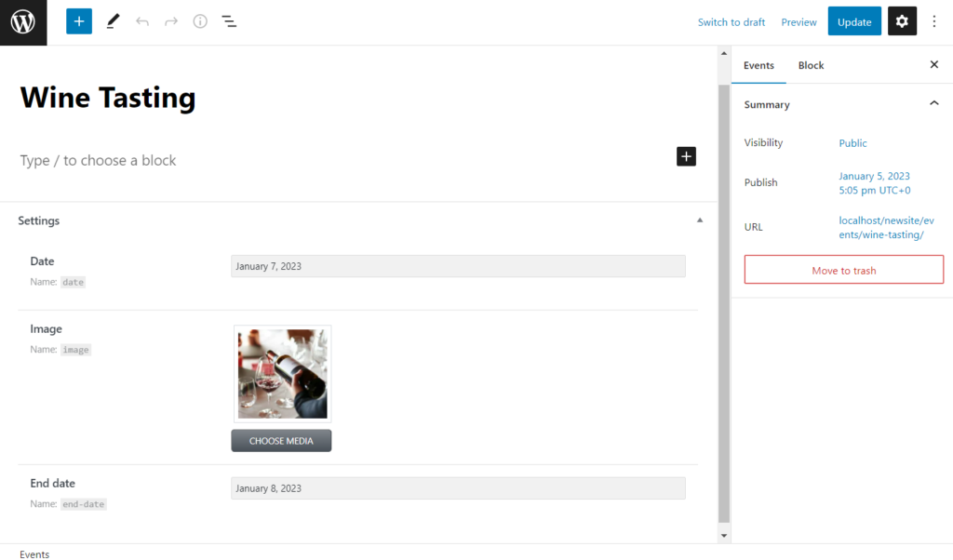Collapse the Summary panel chevron
The width and height of the screenshot is (953, 560).
click(934, 104)
